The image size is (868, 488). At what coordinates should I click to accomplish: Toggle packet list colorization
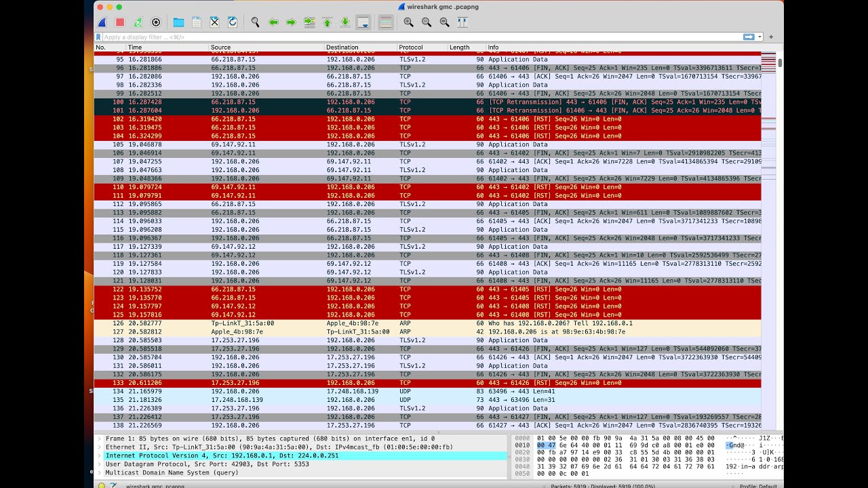click(386, 22)
